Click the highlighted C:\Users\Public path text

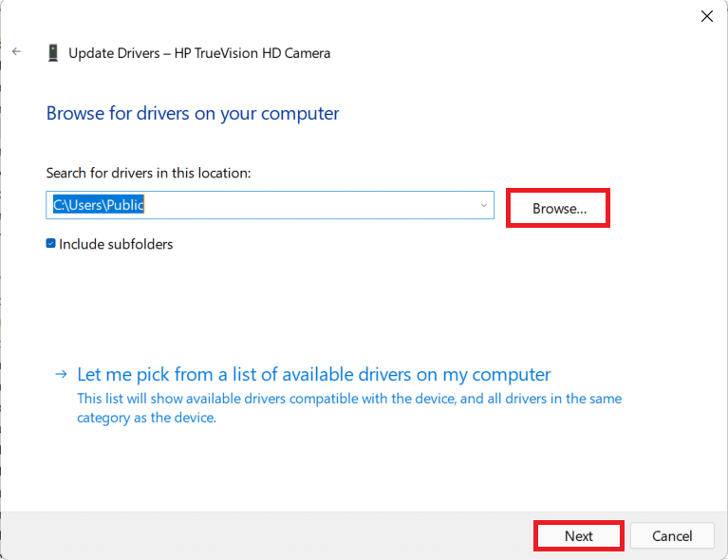pos(99,205)
